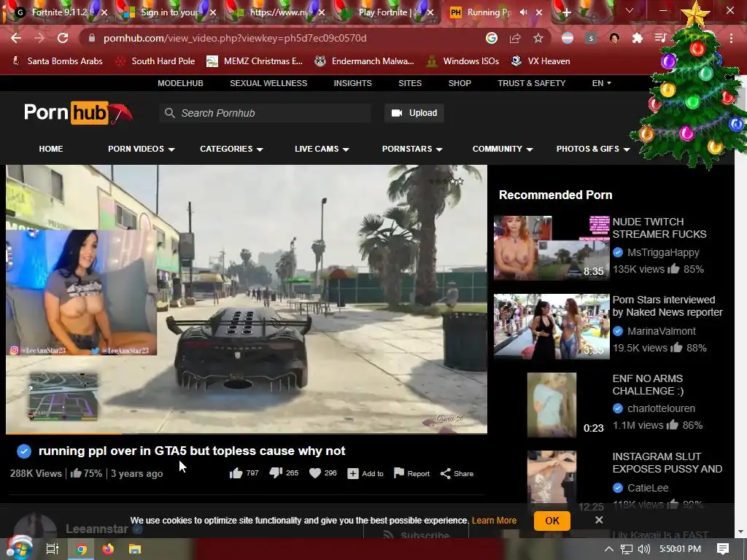Screen dimensions: 747x560
Task: Open INSIGHTS in the top bar
Action: pyautogui.click(x=352, y=83)
